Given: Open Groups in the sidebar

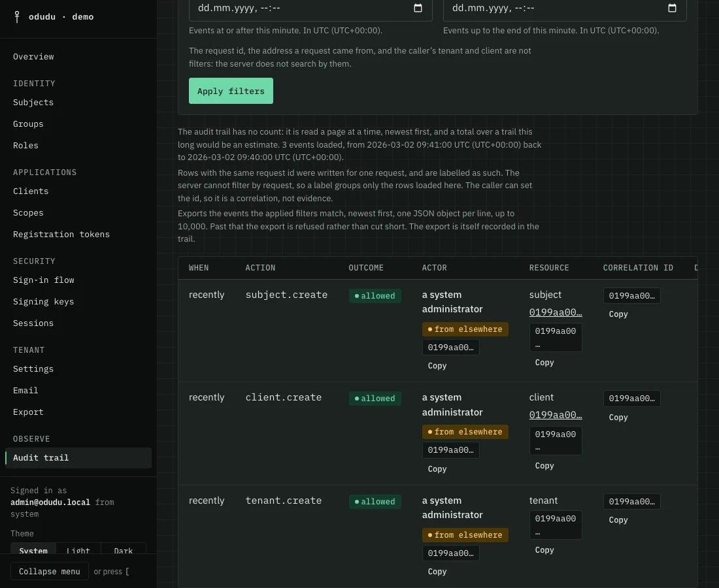Looking at the screenshot, I should coord(78,123).
